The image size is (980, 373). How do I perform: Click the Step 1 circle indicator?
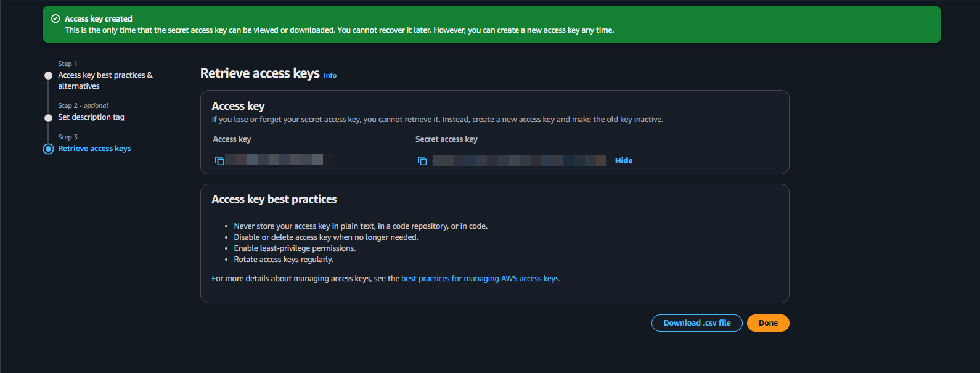47,75
